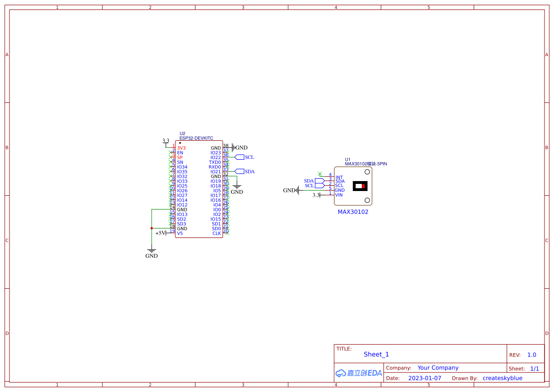Select the SCL net port beside U1
This screenshot has height=392, width=554.
[x=315, y=186]
